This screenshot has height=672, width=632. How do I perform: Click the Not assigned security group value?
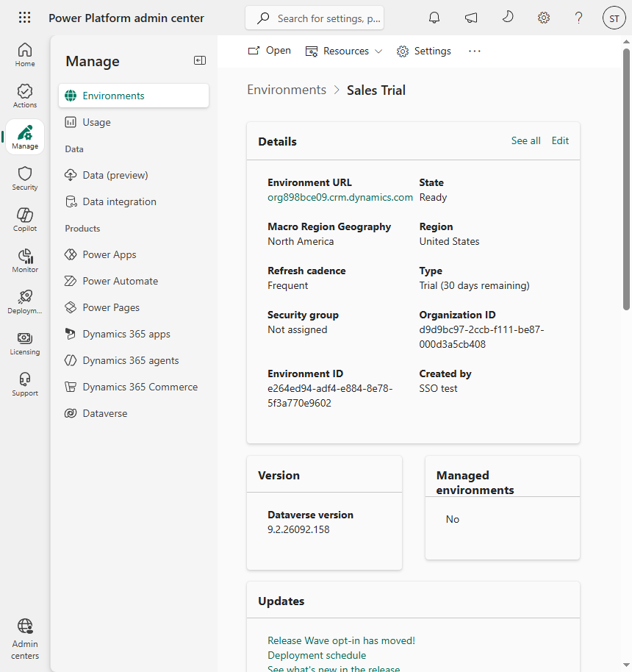point(298,329)
